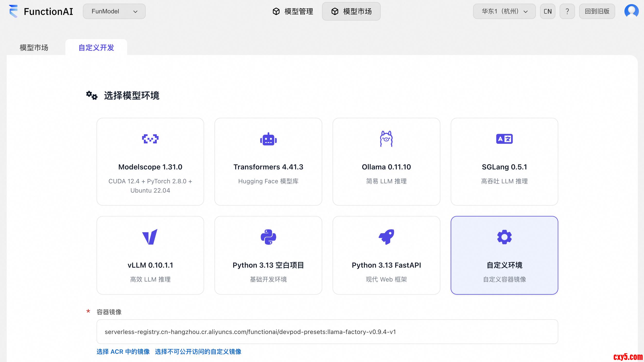644x362 pixels.
Task: Click the 回到旧版 button
Action: pos(597,11)
